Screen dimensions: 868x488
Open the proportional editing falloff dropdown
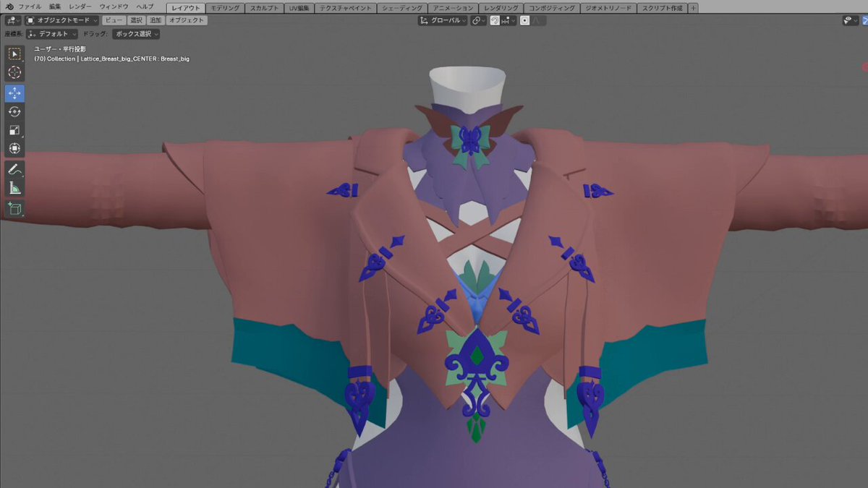[x=538, y=21]
